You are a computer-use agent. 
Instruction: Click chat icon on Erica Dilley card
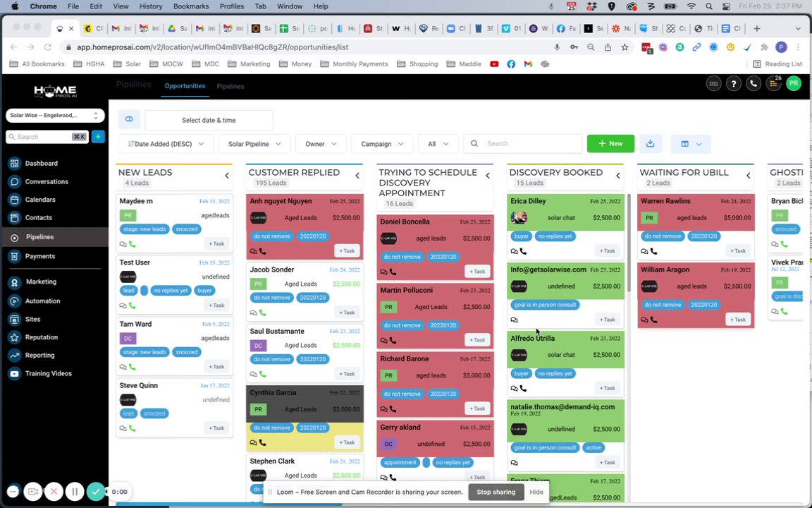[515, 251]
